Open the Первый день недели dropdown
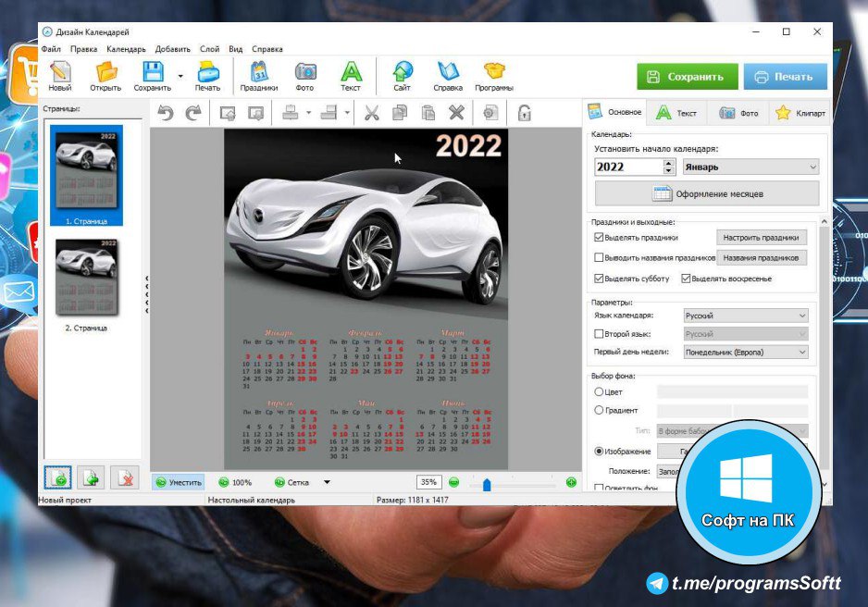The height and width of the screenshot is (607, 868). [745, 353]
